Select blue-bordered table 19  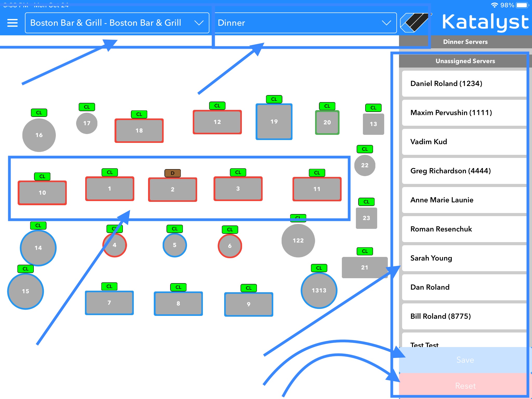tap(274, 122)
